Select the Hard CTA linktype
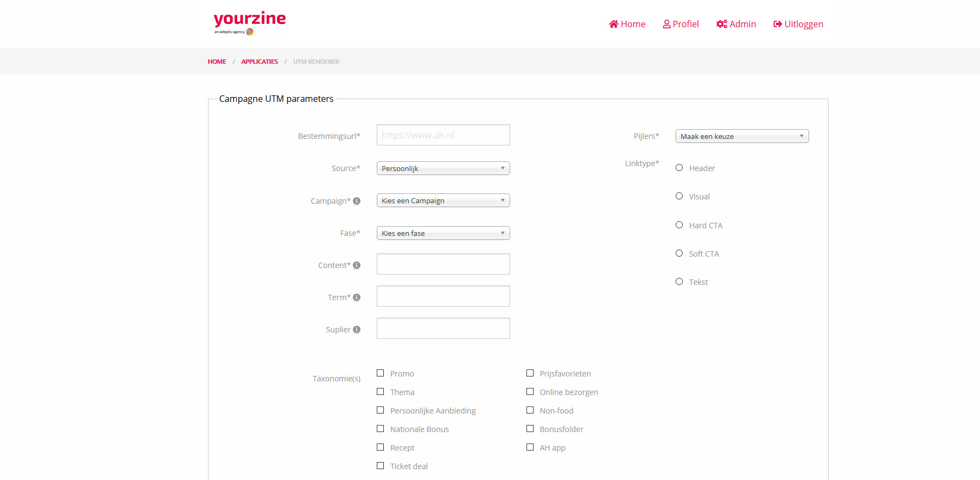Screen dimensions: 980x480 click(x=679, y=225)
